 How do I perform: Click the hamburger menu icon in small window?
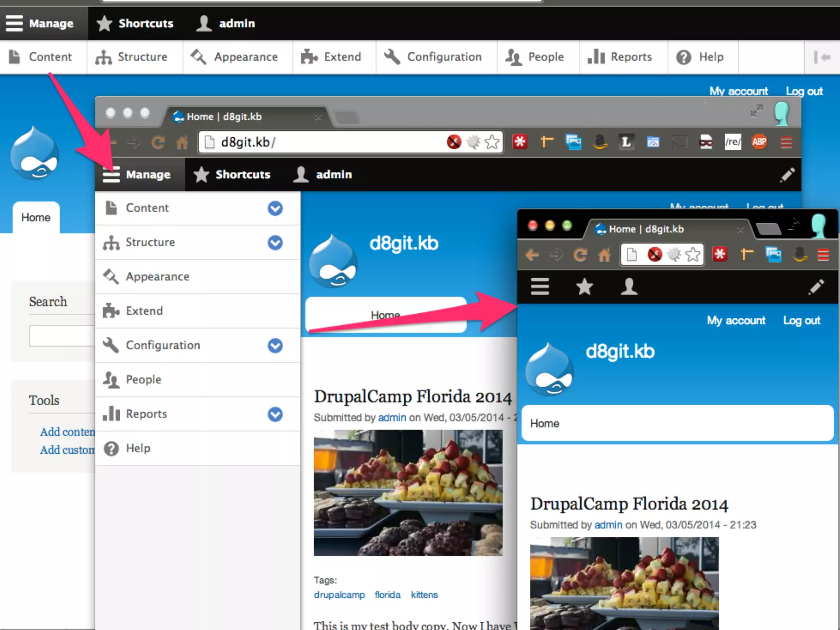[x=540, y=286]
